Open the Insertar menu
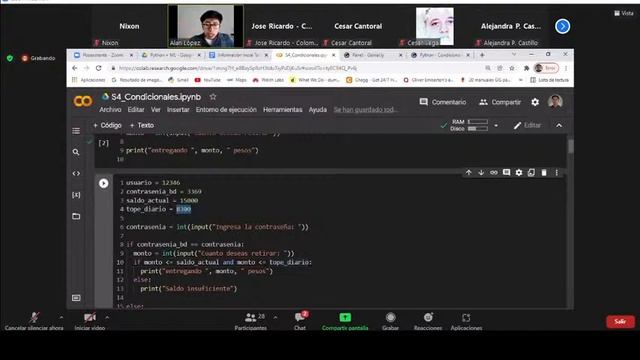Viewport: 640px width, 360px height. (x=178, y=110)
